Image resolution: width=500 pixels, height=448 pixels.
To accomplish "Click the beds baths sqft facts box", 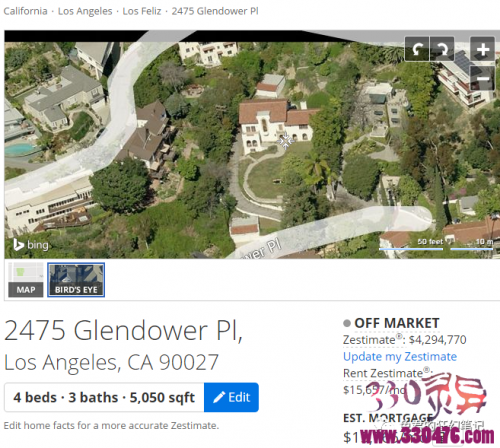I will pyautogui.click(x=104, y=397).
